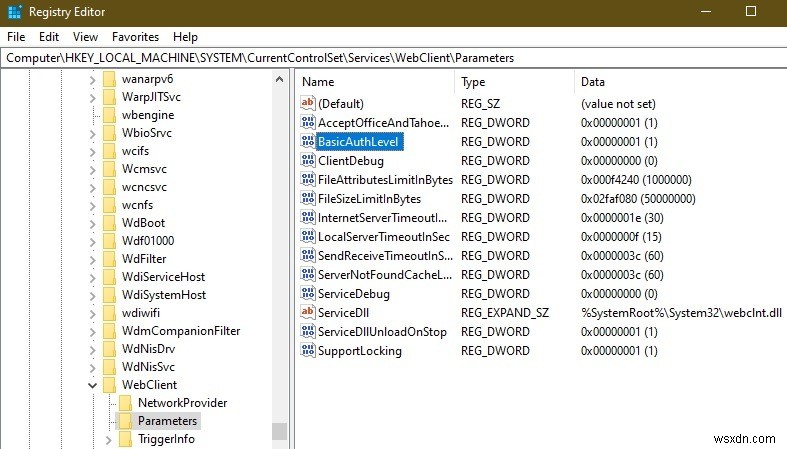This screenshot has width=787, height=449.
Task: Click the tree scrollbar up arrow
Action: [x=280, y=79]
